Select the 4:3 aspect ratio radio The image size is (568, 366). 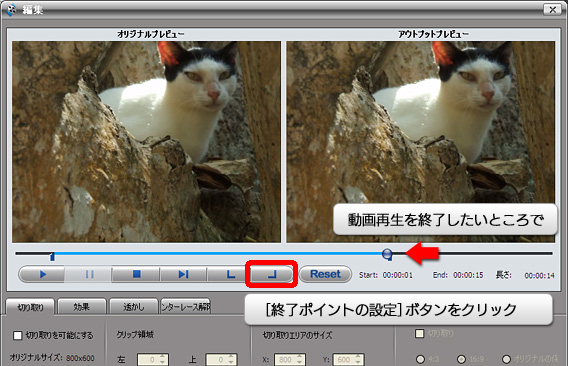[x=420, y=359]
